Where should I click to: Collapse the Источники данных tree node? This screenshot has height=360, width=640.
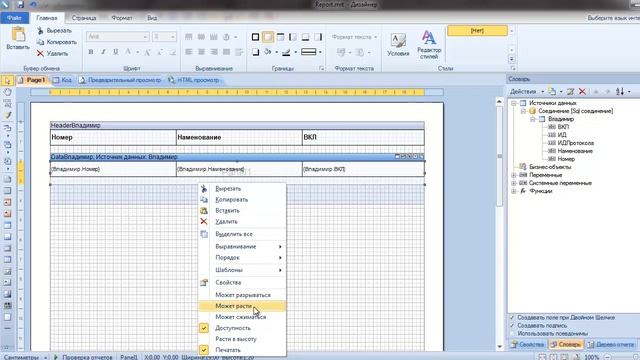point(514,103)
